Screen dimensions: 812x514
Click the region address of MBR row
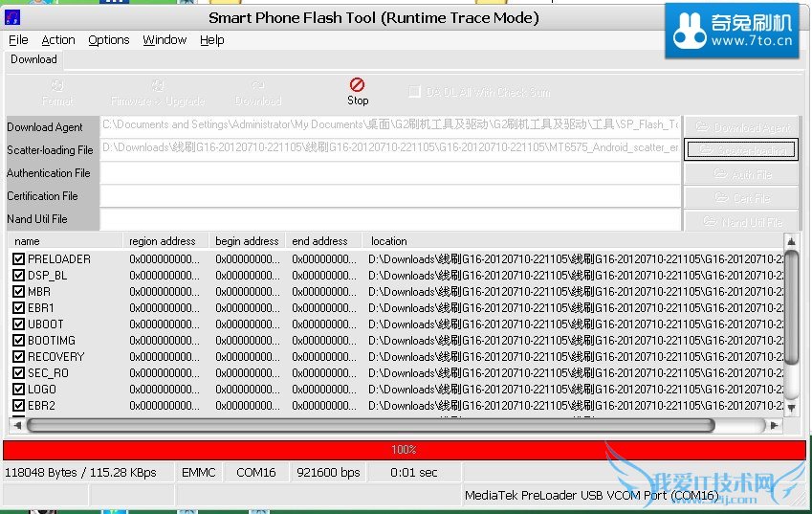pyautogui.click(x=165, y=292)
